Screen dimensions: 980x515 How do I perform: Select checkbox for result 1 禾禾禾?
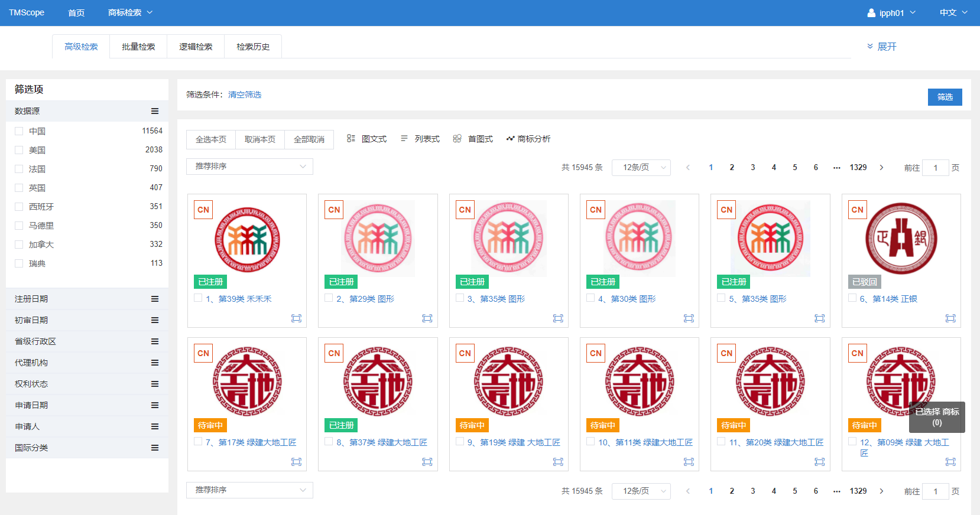pos(198,298)
